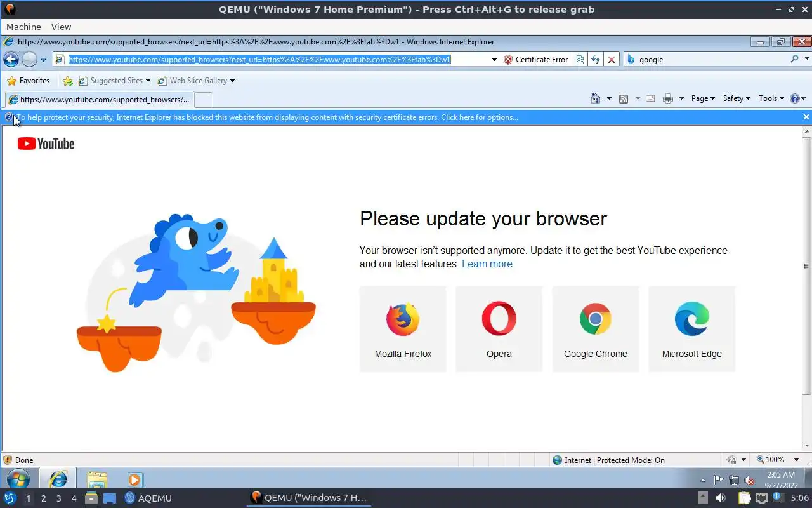Choose the Microsoft Edge browser tile

[x=692, y=329]
